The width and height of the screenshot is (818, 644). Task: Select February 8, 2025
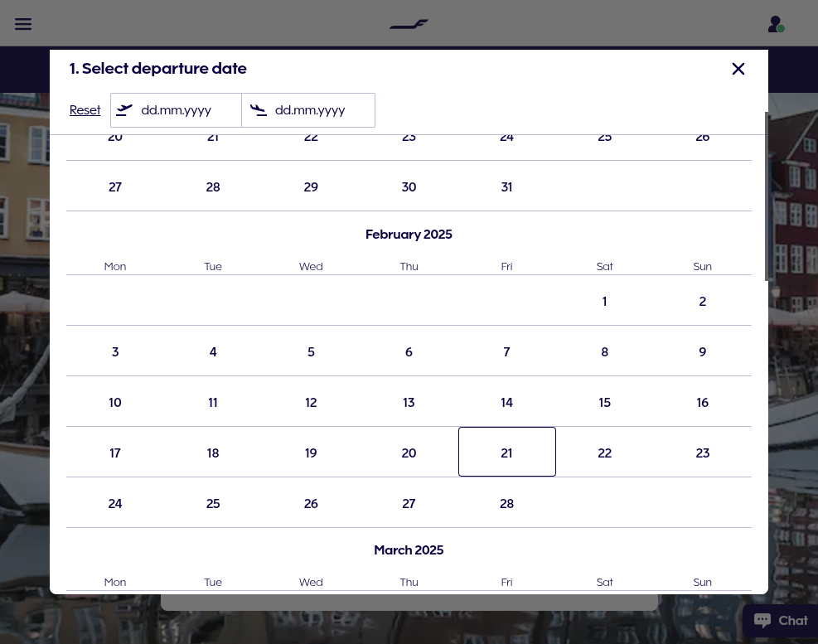(605, 351)
